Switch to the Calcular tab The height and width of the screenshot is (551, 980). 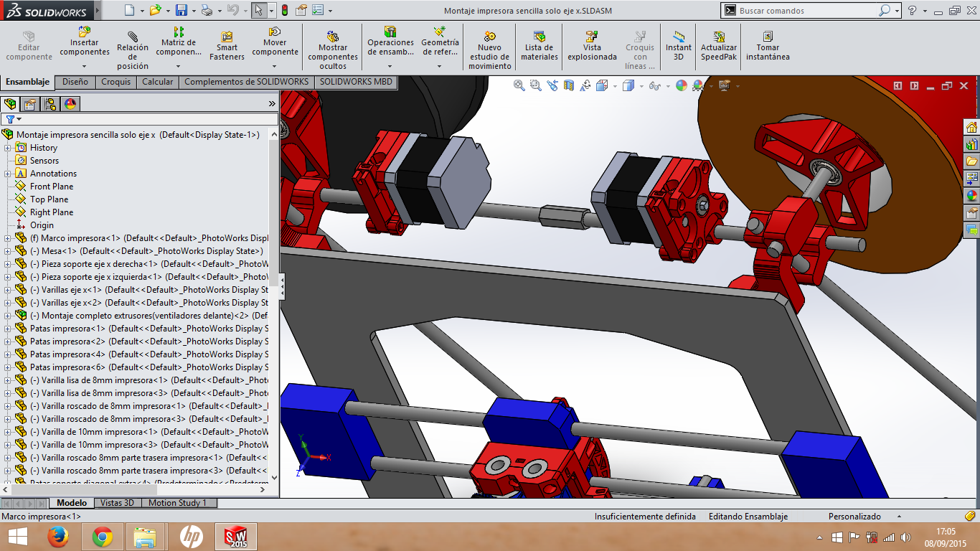pos(158,82)
